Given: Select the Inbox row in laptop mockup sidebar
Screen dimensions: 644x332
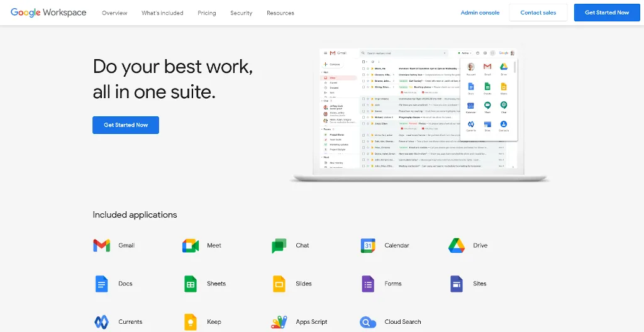Looking at the screenshot, I should [x=338, y=78].
